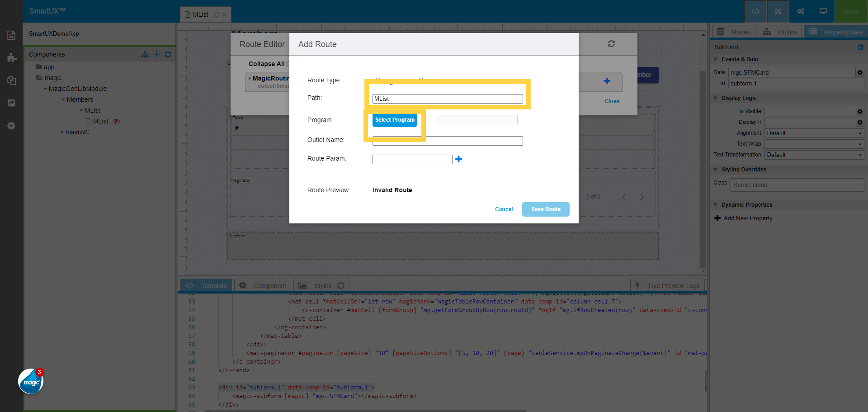868x412 pixels.
Task: Select the puzzle-piece icon in the left sidebar
Action: pos(11,58)
